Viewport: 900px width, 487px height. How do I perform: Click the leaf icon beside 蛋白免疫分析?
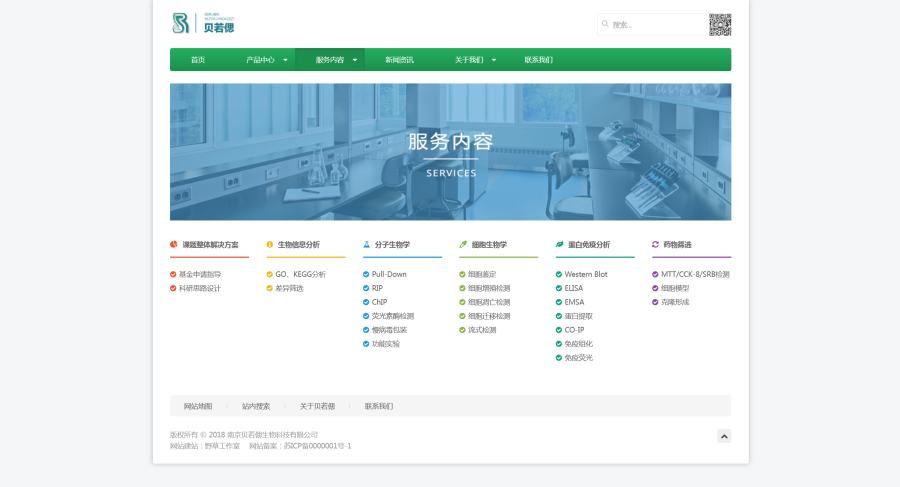559,244
